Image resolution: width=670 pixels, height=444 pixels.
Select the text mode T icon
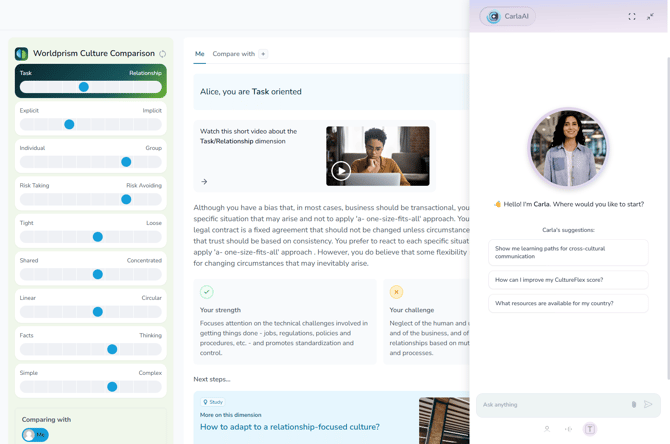[x=590, y=429]
